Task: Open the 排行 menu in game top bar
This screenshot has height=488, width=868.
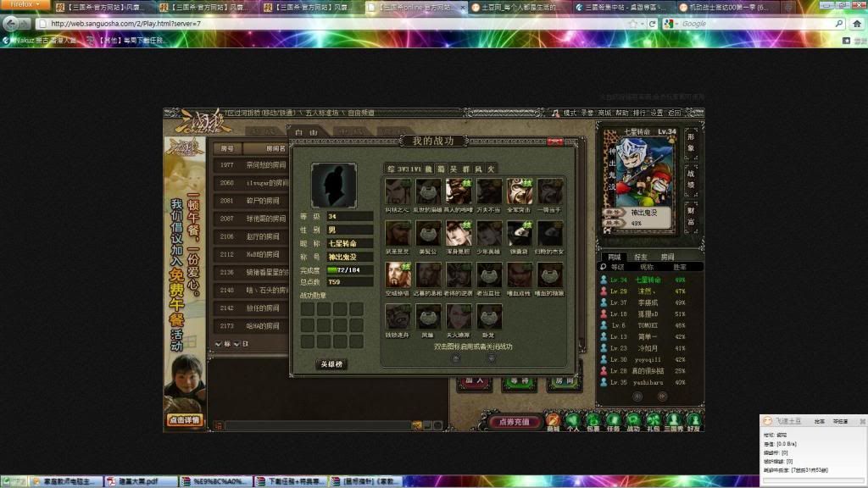Action: [x=639, y=113]
